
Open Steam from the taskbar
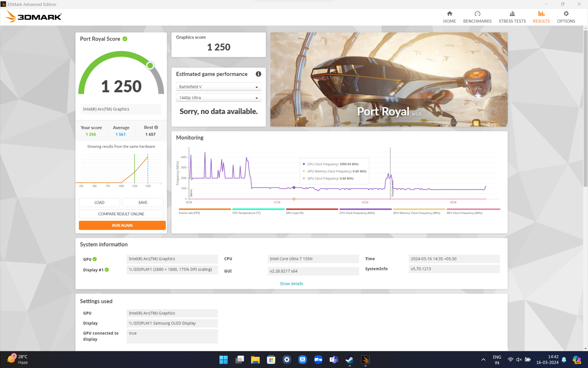350,360
